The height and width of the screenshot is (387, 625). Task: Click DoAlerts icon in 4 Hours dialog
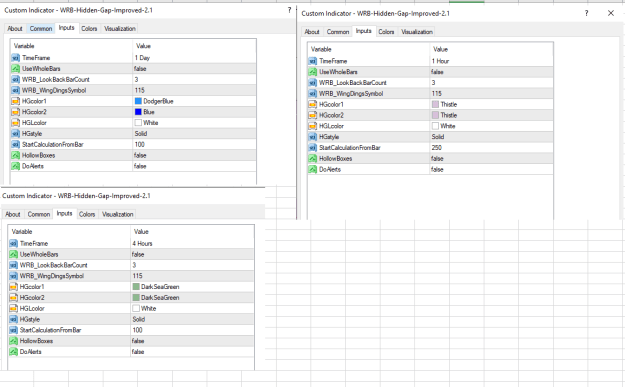click(x=14, y=352)
